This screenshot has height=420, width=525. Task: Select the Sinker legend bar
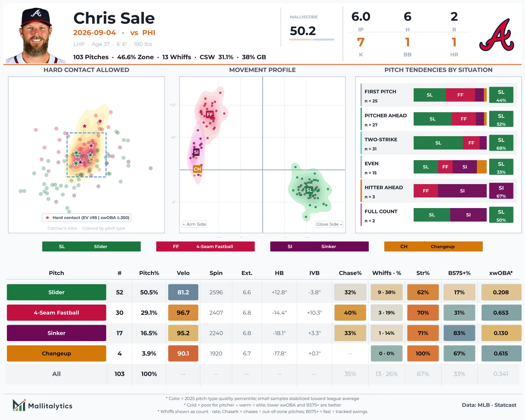coord(319,246)
